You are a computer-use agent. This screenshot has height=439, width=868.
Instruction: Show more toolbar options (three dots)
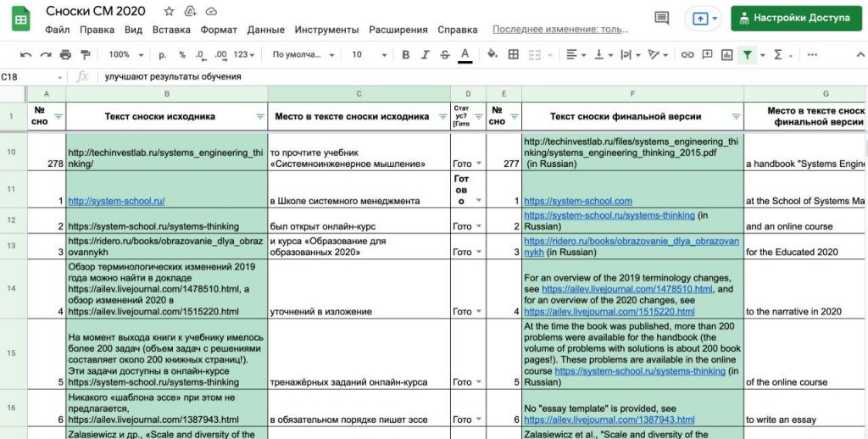point(812,55)
